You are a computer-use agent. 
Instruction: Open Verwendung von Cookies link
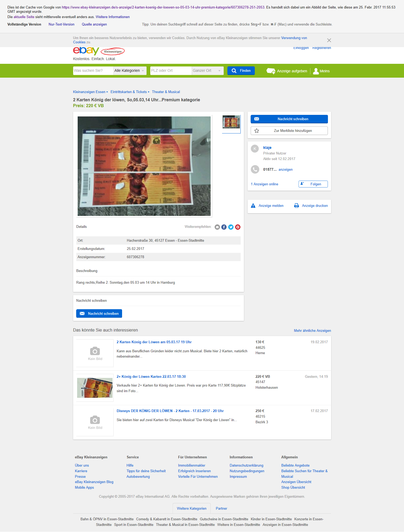[294, 38]
